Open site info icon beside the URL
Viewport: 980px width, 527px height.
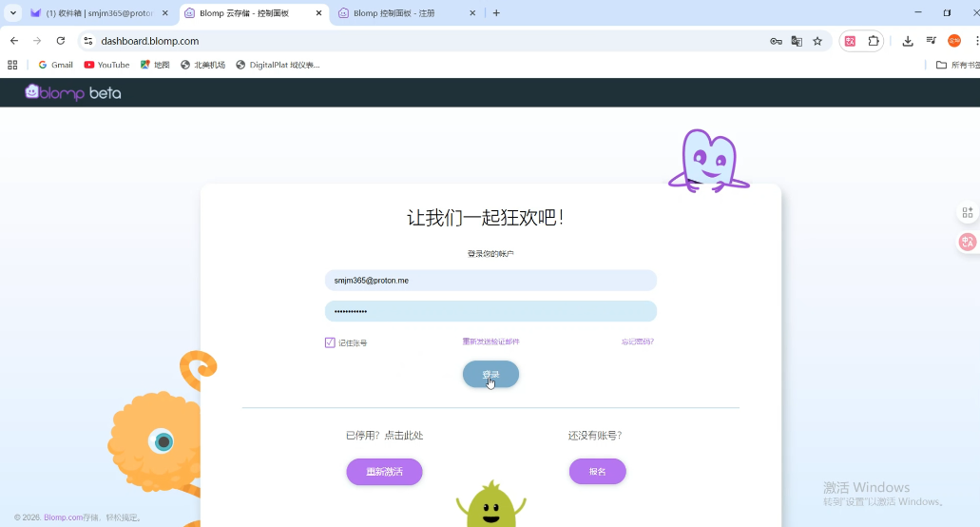point(88,41)
